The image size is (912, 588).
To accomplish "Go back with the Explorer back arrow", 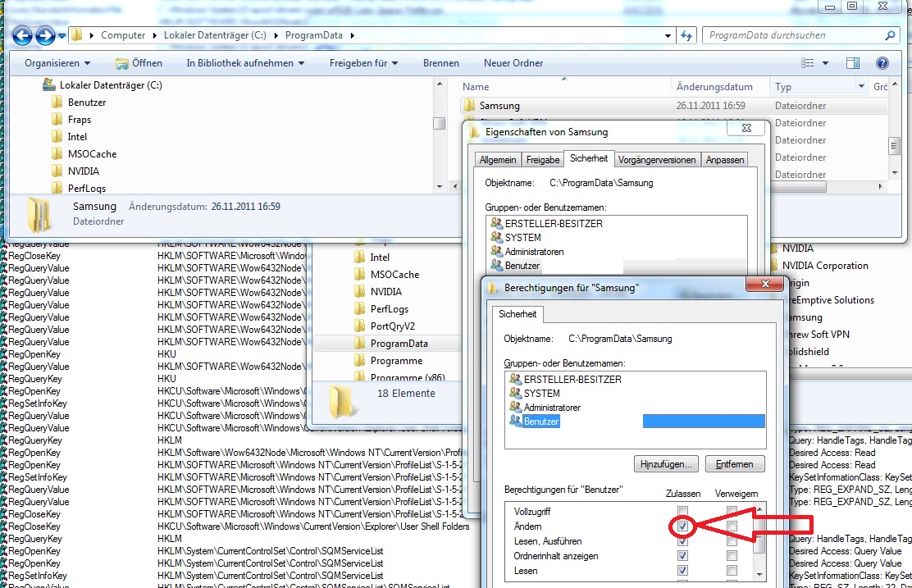I will pyautogui.click(x=22, y=35).
